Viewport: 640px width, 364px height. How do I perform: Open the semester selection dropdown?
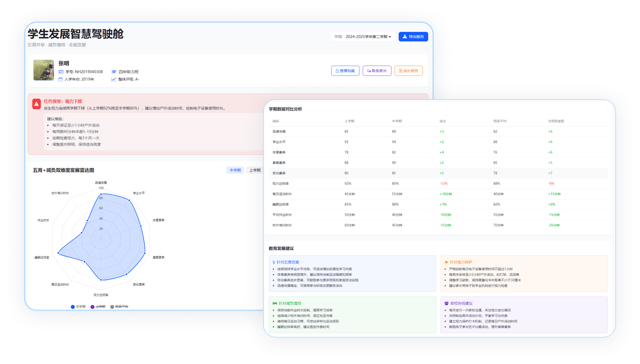(x=368, y=37)
